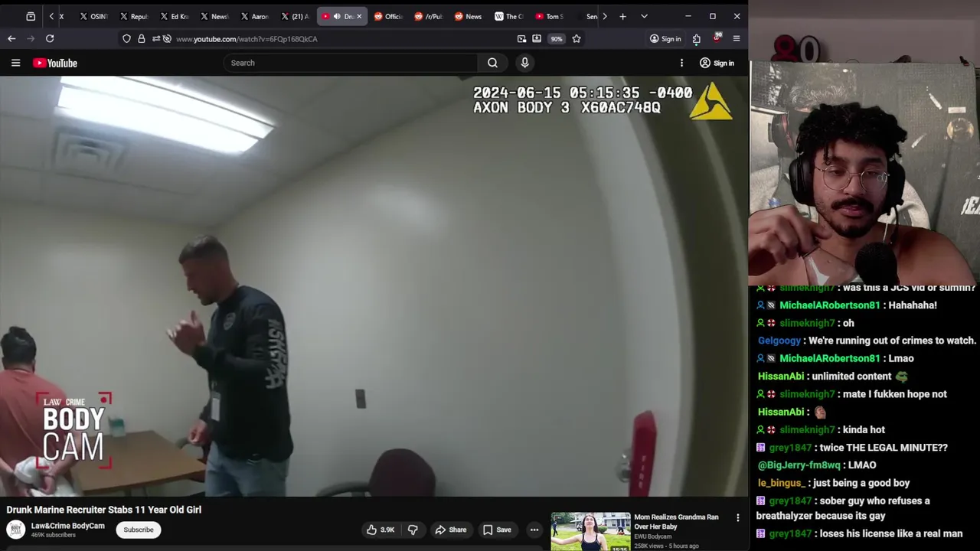
Task: Bookmark this page with the star
Action: (577, 38)
